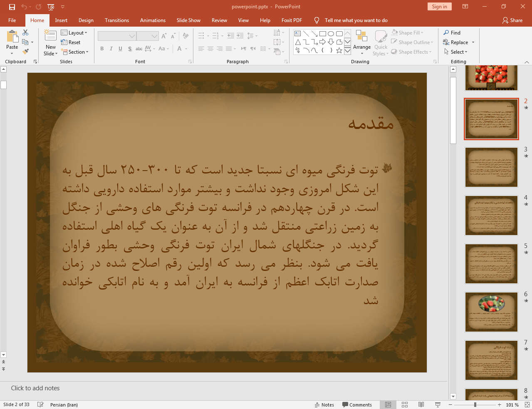This screenshot has height=409, width=532.
Task: Click the Share button
Action: coord(512,20)
